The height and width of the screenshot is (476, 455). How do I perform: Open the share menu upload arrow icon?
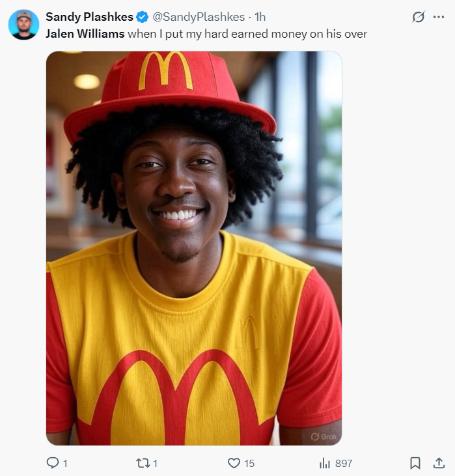pos(438,463)
